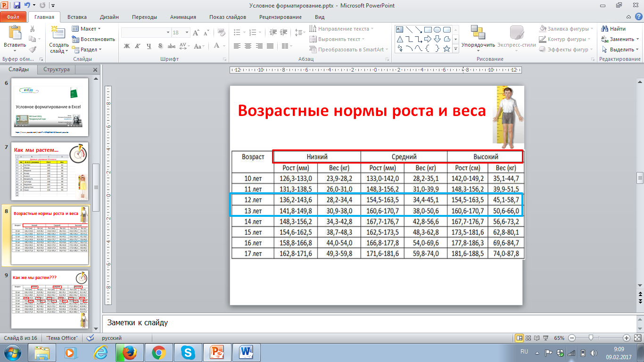Center the paragraph text
The image size is (644, 362).
(x=248, y=46)
